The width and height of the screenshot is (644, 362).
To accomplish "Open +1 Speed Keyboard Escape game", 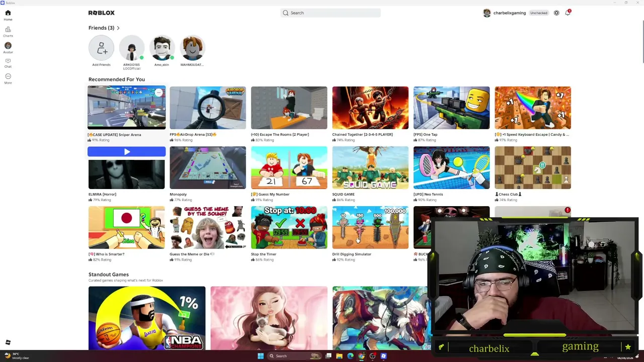I will tap(533, 108).
